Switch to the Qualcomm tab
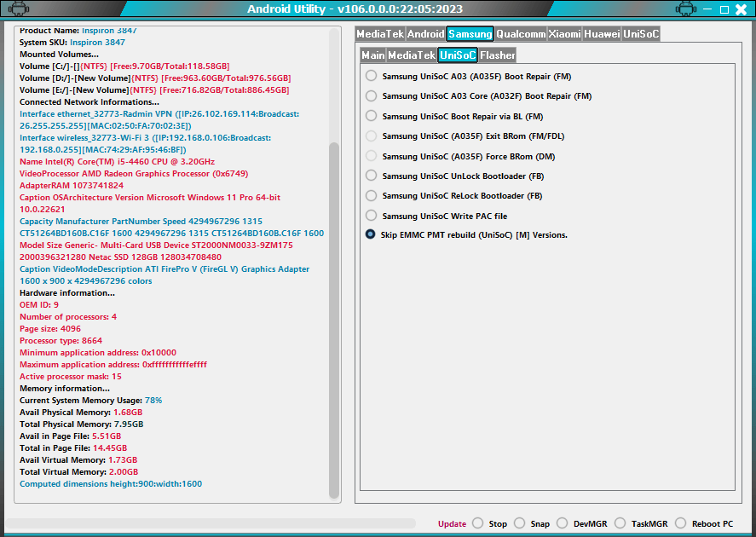 click(522, 34)
